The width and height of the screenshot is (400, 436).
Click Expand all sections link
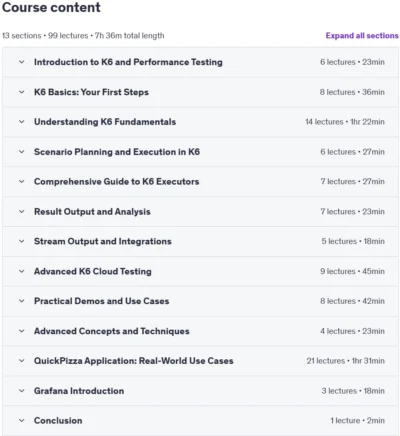(362, 36)
